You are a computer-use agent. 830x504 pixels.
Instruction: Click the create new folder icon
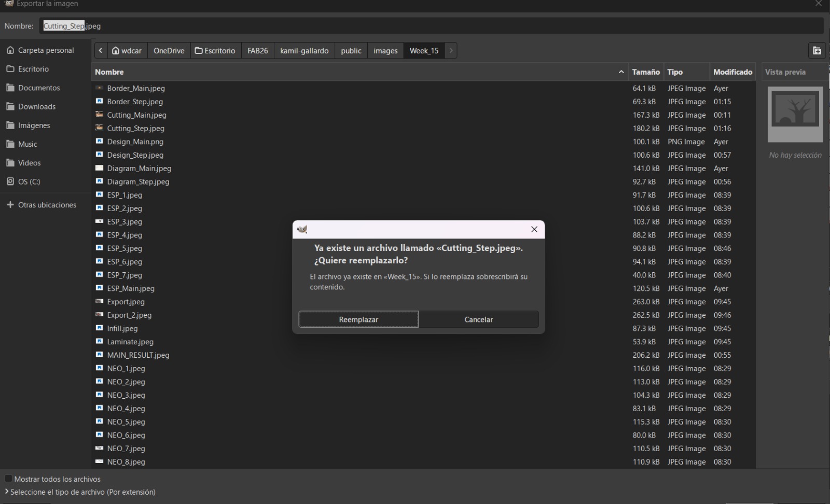coord(817,50)
